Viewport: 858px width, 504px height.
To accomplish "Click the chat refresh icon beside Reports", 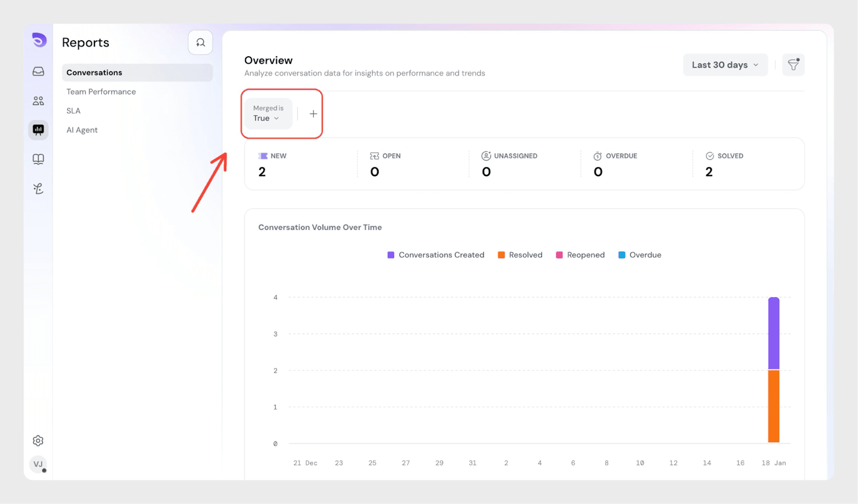I will pos(200,42).
